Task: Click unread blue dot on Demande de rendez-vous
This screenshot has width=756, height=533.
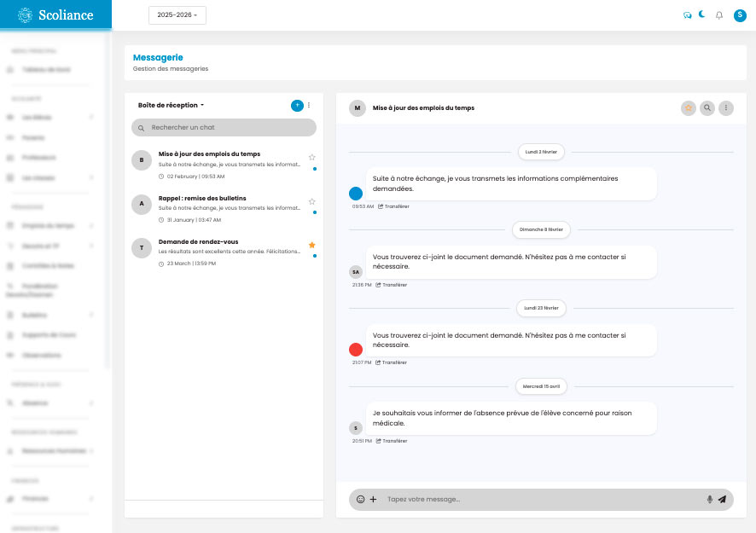Action: pos(315,256)
